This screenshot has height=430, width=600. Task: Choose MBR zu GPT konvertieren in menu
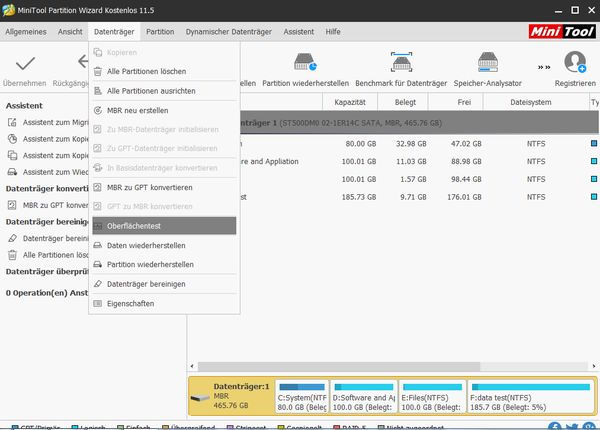coord(149,187)
